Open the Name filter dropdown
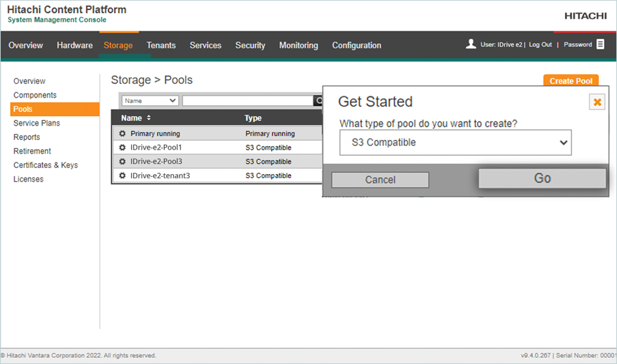This screenshot has height=364, width=617. [150, 100]
